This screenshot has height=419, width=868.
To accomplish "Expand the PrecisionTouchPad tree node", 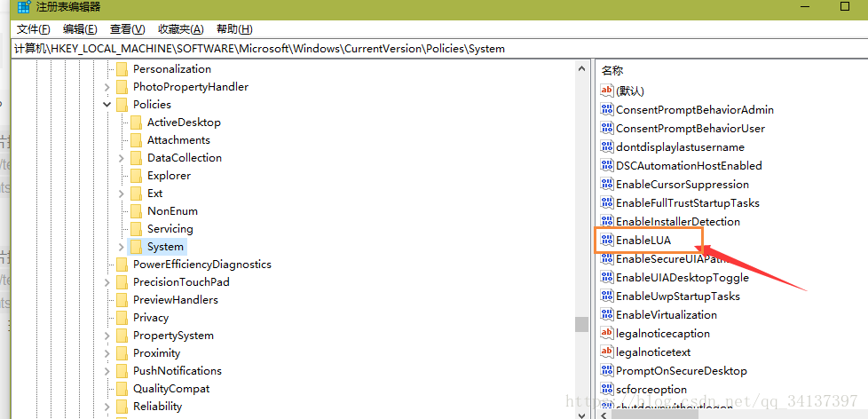I will [107, 281].
